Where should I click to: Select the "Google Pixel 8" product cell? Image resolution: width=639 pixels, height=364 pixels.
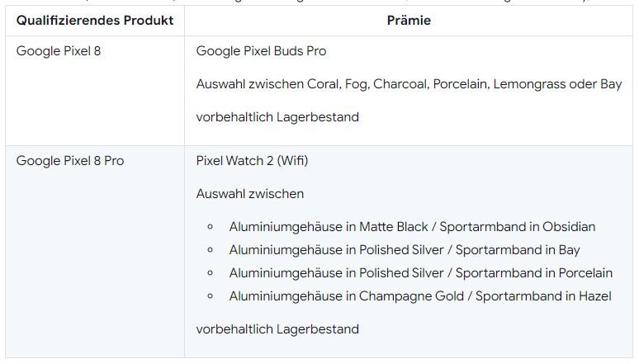pyautogui.click(x=58, y=51)
